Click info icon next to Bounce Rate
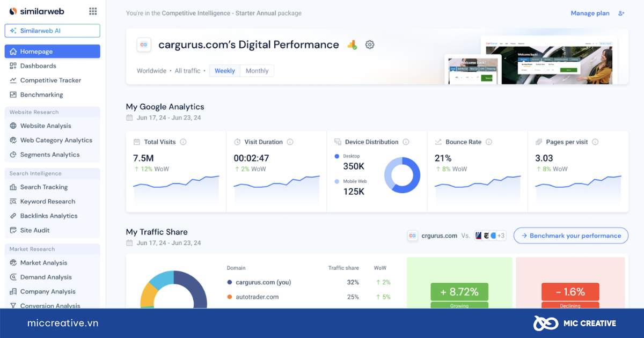Screen dimensions: 644x338 [489, 142]
